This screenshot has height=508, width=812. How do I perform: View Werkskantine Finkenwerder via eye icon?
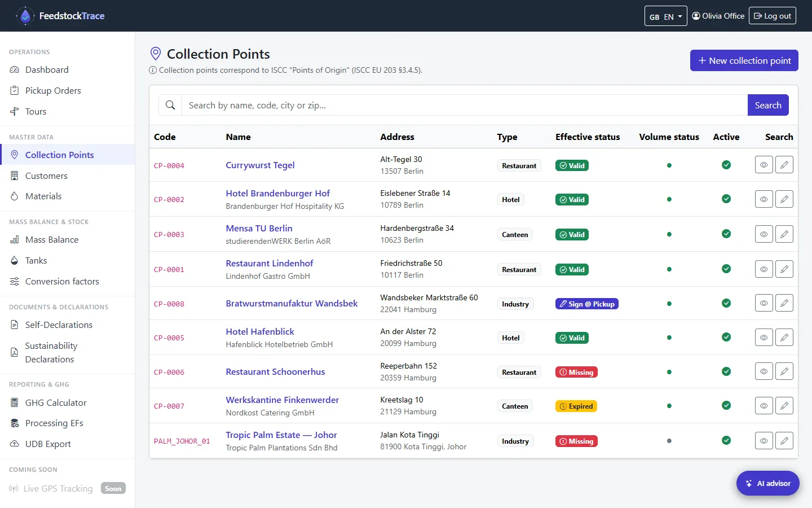tap(764, 405)
